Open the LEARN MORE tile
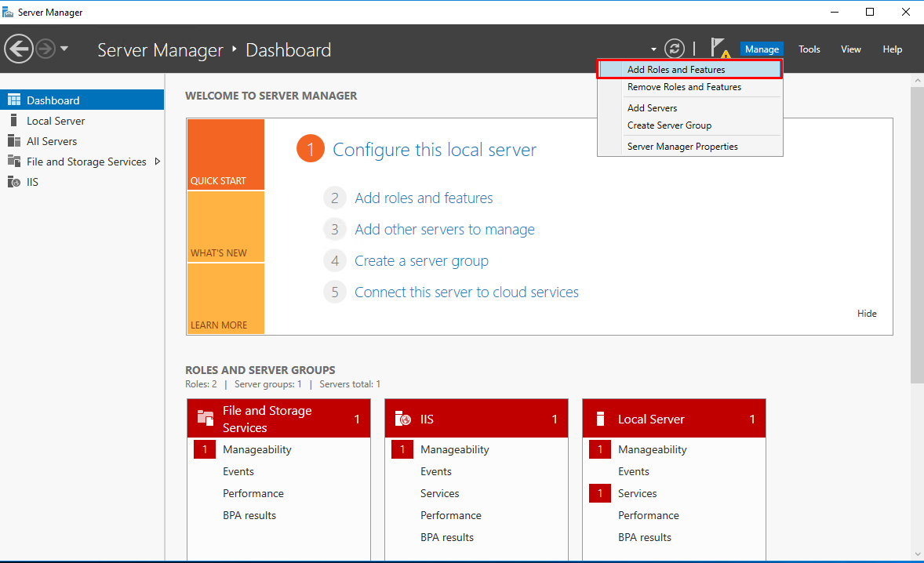This screenshot has width=924, height=563. tap(226, 299)
